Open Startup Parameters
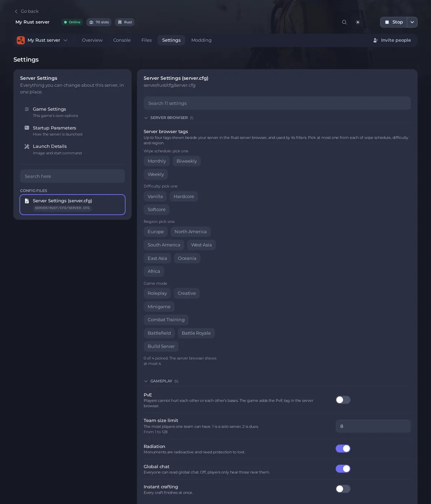This screenshot has height=504, width=431. pos(73,131)
